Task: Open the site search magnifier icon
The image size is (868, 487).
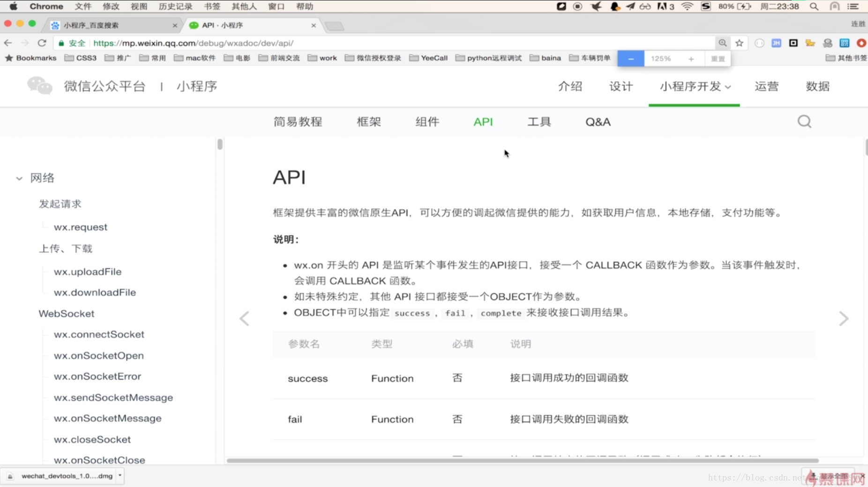Action: [x=804, y=121]
